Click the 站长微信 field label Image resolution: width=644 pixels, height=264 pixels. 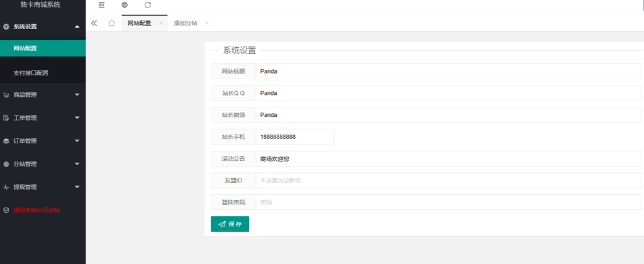pos(233,115)
